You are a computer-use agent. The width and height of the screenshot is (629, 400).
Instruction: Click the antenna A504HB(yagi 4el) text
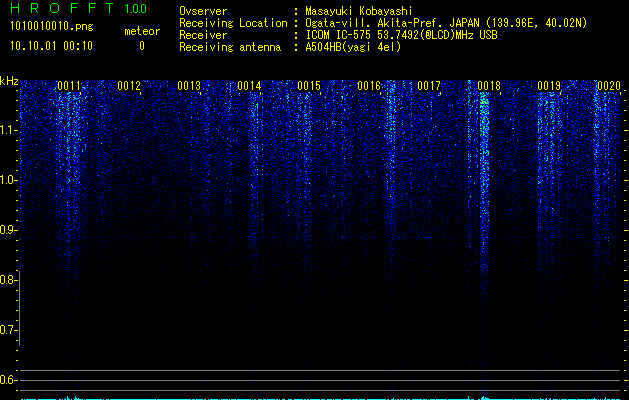353,47
